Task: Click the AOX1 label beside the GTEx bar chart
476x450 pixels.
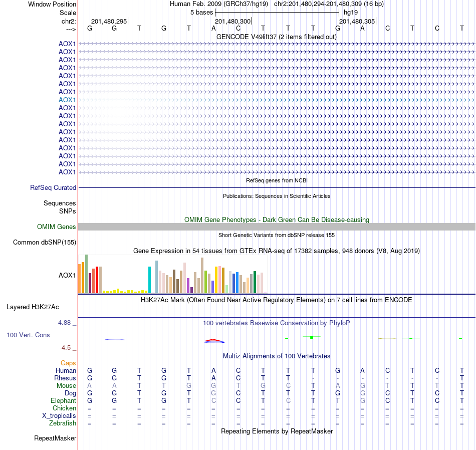Action: pyautogui.click(x=67, y=276)
